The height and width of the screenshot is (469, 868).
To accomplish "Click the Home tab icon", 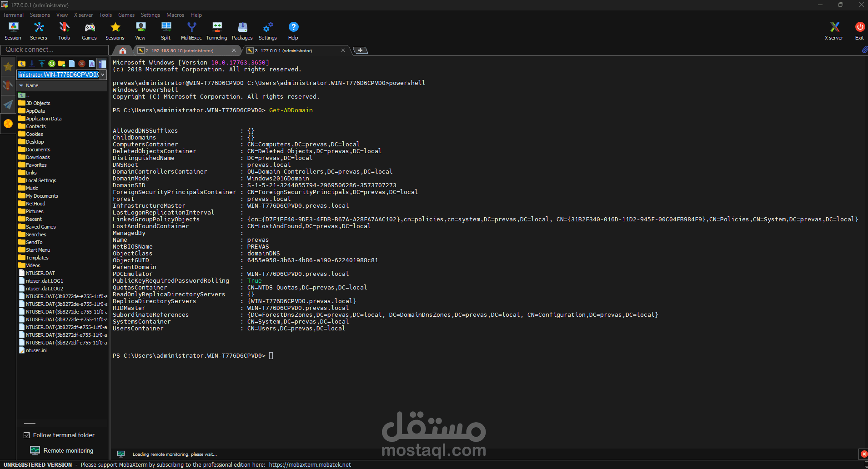I will pyautogui.click(x=123, y=50).
